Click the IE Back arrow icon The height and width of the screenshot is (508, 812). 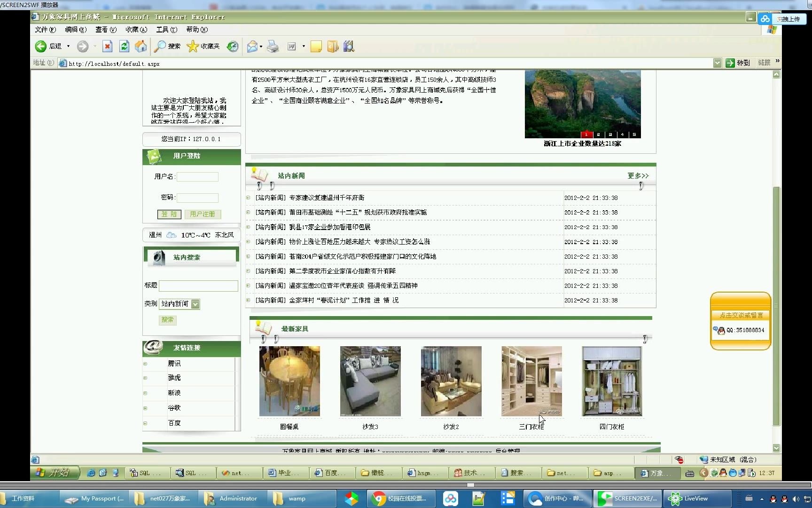click(41, 46)
